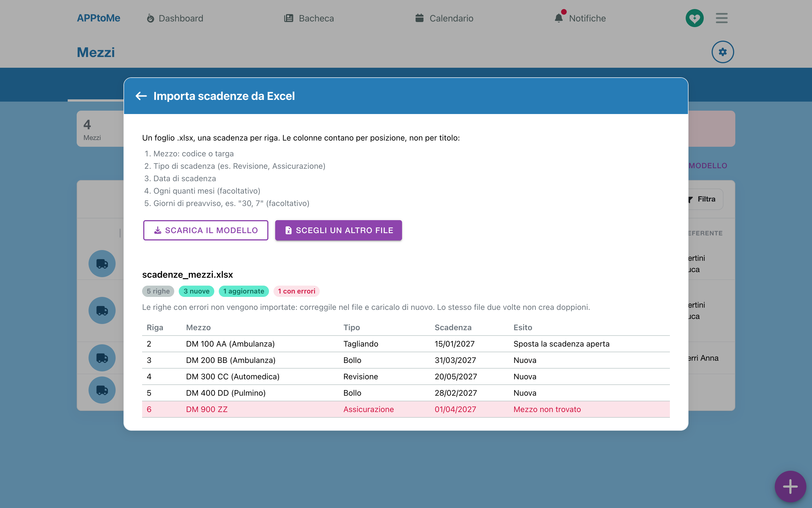Open the Calendario menu item
Image resolution: width=812 pixels, height=508 pixels.
pyautogui.click(x=444, y=18)
